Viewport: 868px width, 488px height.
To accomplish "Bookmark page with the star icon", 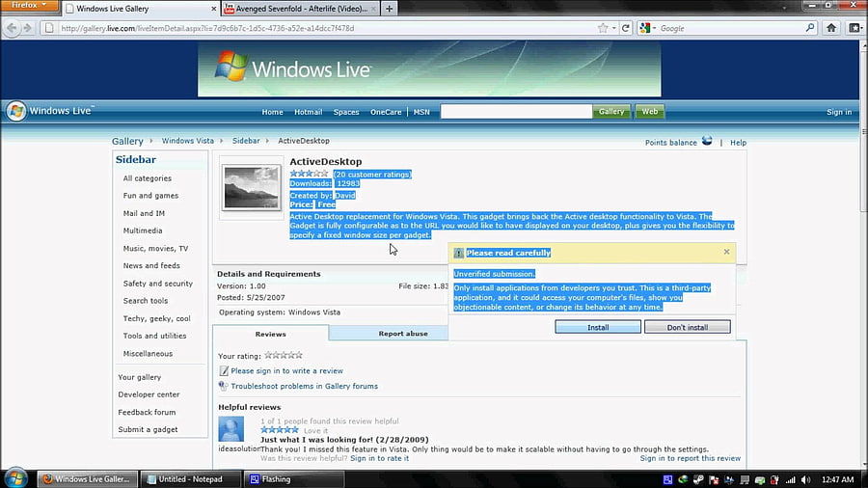I will [x=603, y=28].
